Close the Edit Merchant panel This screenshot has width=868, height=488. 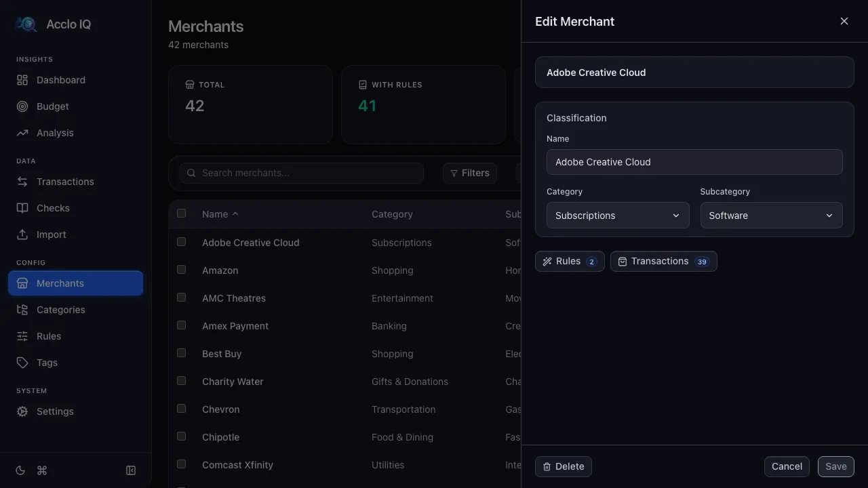(x=844, y=21)
